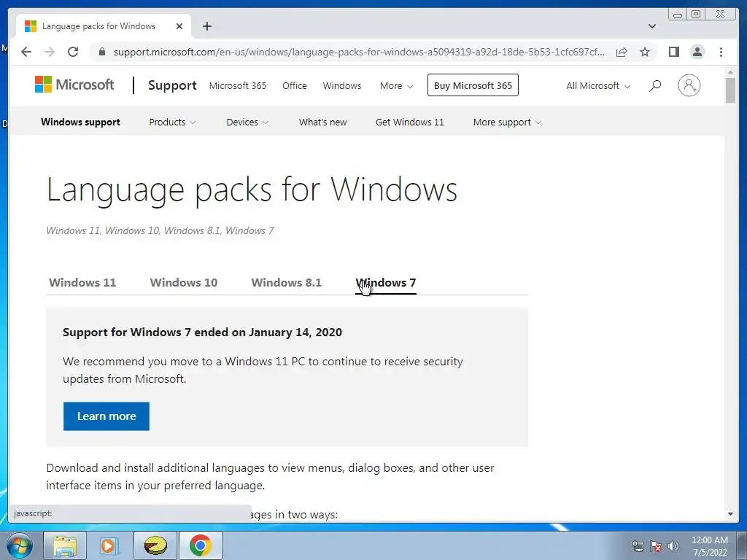Open the tab search chevron in title bar

tap(652, 26)
